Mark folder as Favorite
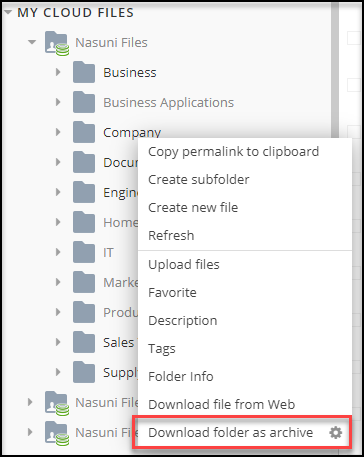Viewport: 364px width, 457px height. [x=172, y=293]
